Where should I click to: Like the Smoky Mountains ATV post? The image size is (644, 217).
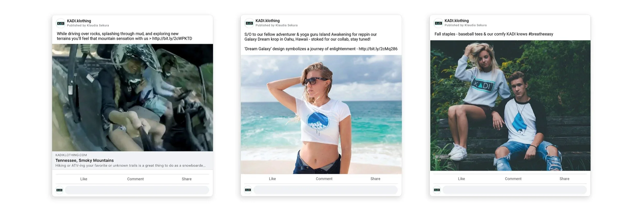tap(84, 179)
